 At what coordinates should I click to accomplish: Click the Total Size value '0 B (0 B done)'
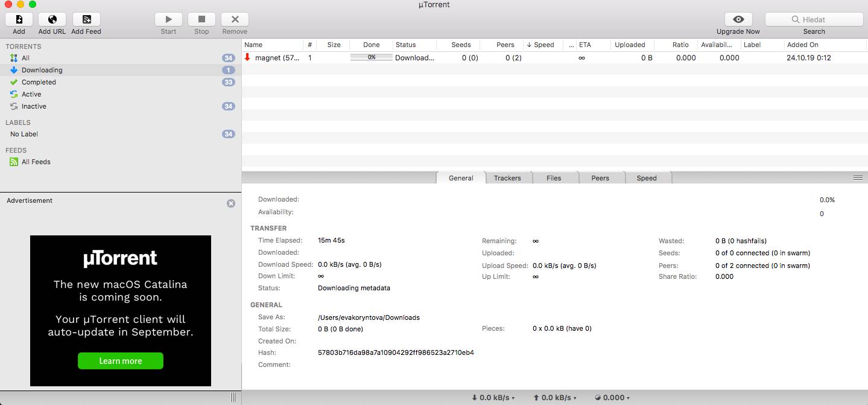(340, 329)
